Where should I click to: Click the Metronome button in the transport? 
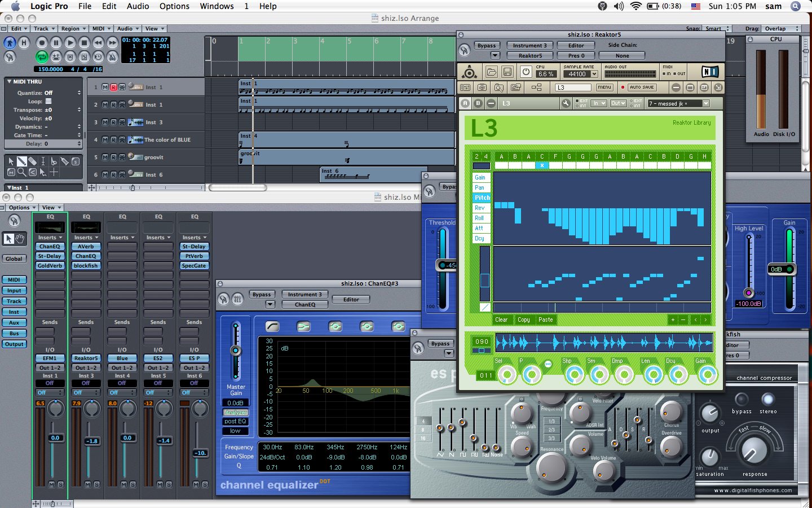point(112,56)
